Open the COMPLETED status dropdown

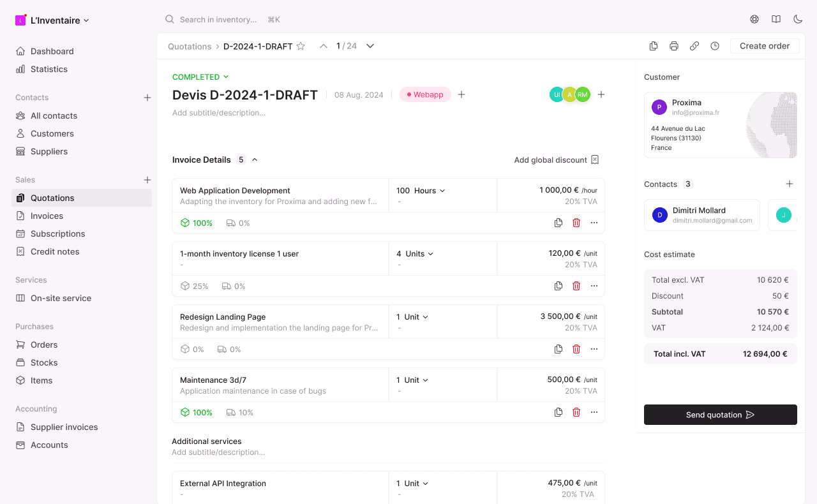click(200, 77)
